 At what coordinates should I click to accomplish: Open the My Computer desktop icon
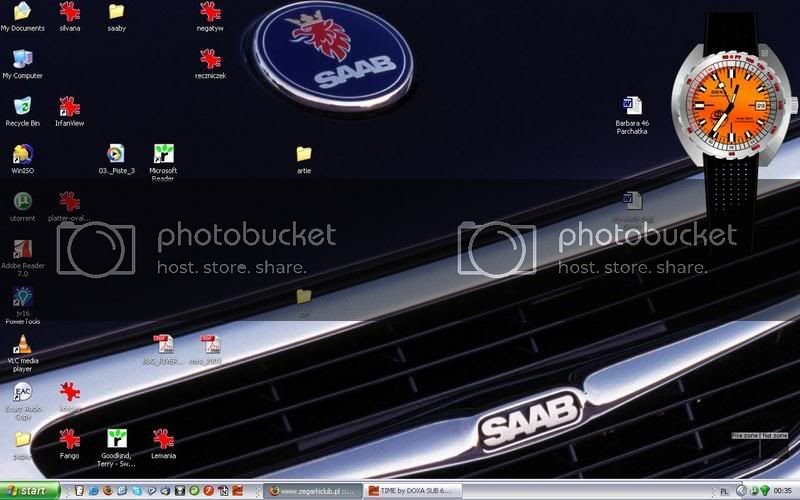pyautogui.click(x=22, y=64)
